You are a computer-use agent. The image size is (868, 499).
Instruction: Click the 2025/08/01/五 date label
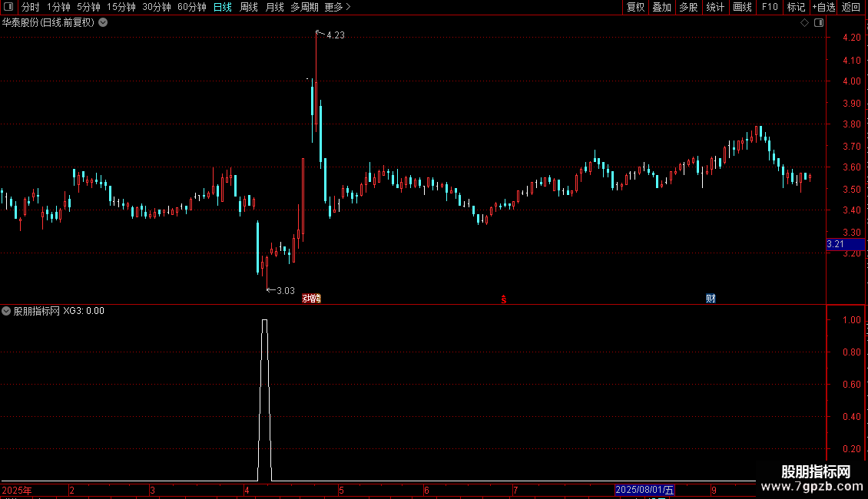click(644, 490)
